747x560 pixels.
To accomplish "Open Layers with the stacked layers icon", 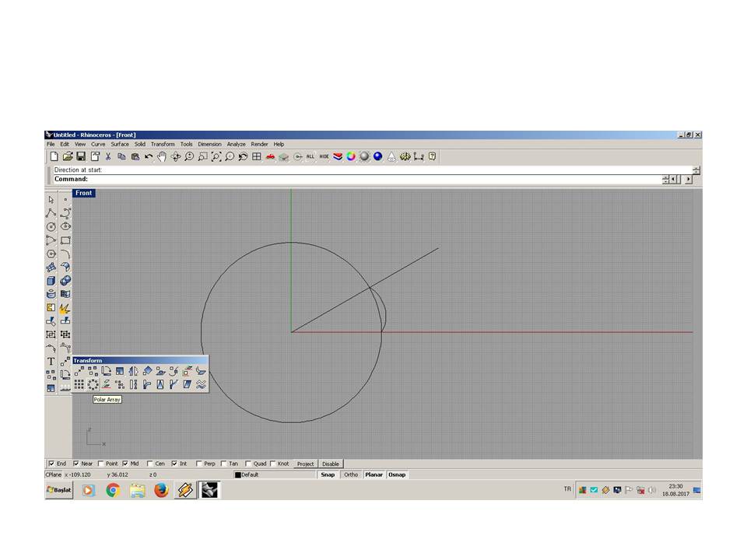I will [x=337, y=156].
